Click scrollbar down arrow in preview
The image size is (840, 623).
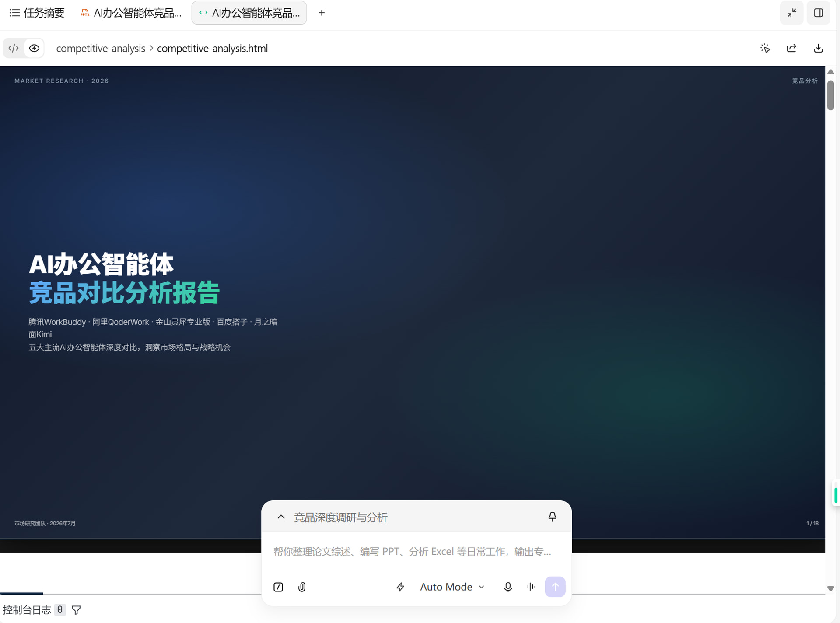[830, 588]
